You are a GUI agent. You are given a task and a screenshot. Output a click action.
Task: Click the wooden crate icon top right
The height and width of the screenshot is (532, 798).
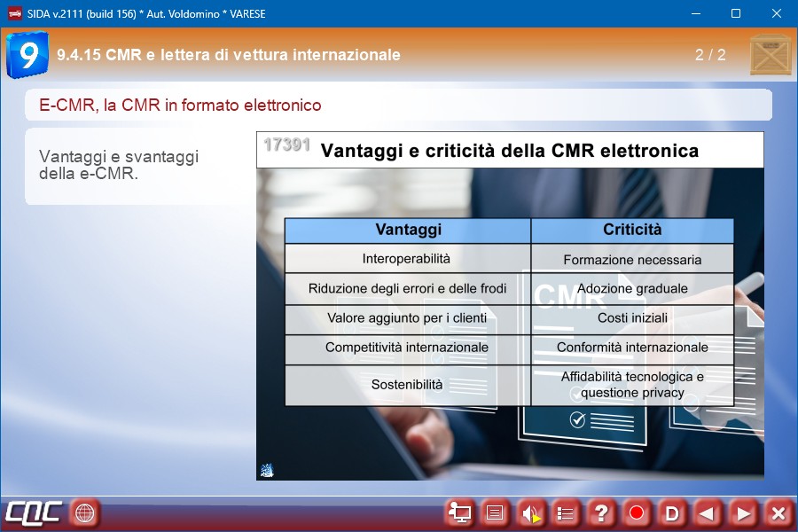(x=771, y=55)
